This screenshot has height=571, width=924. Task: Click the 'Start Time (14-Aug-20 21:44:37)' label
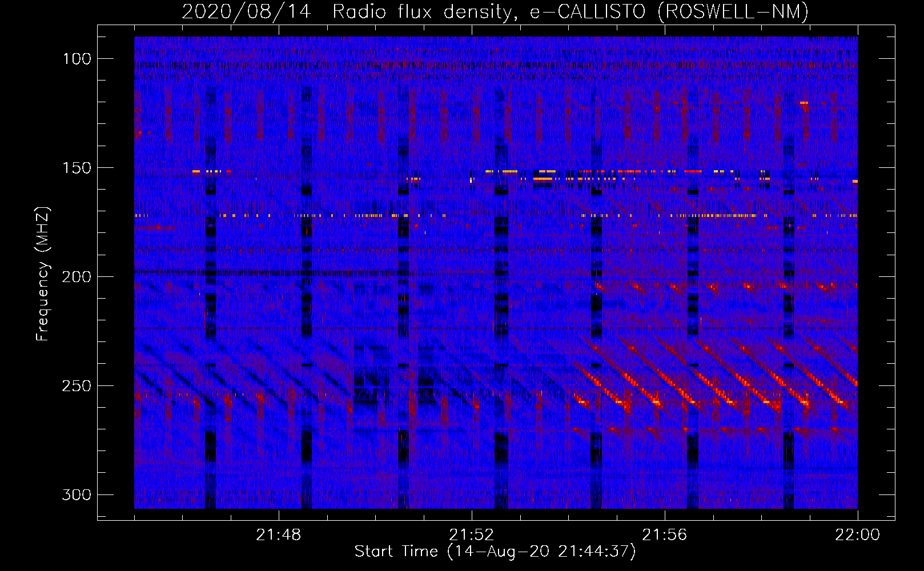coord(495,552)
